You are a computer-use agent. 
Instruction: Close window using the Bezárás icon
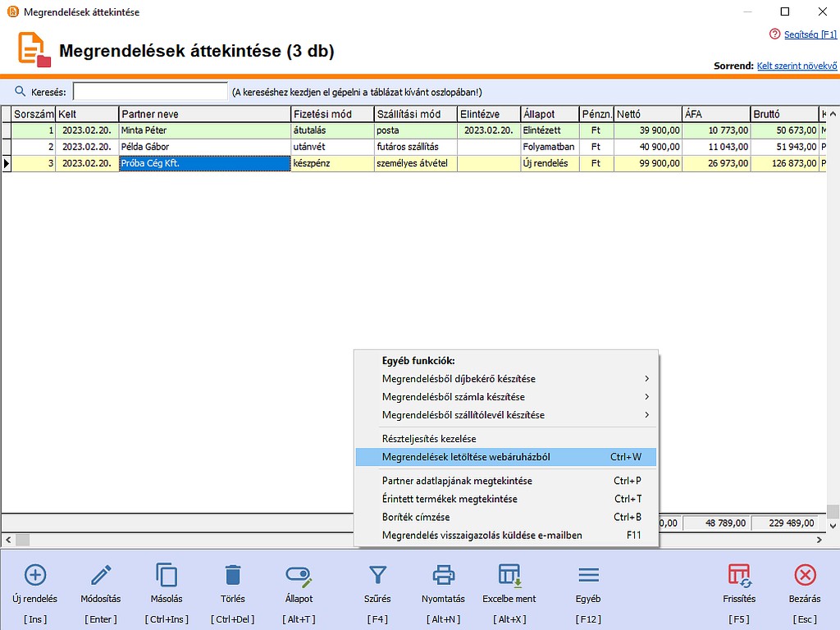pos(805,575)
